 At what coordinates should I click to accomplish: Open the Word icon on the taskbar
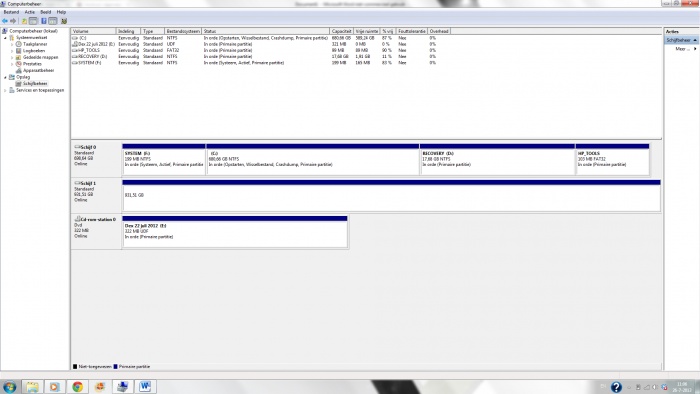pyautogui.click(x=145, y=386)
